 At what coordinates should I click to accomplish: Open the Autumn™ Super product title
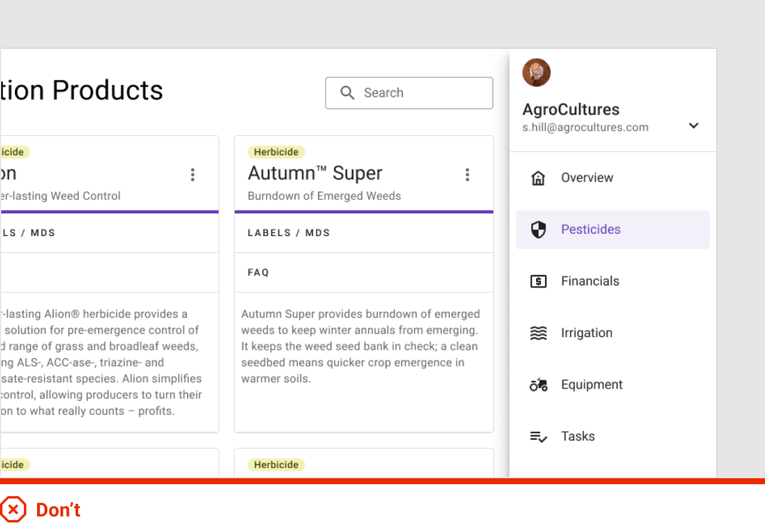pyautogui.click(x=315, y=173)
